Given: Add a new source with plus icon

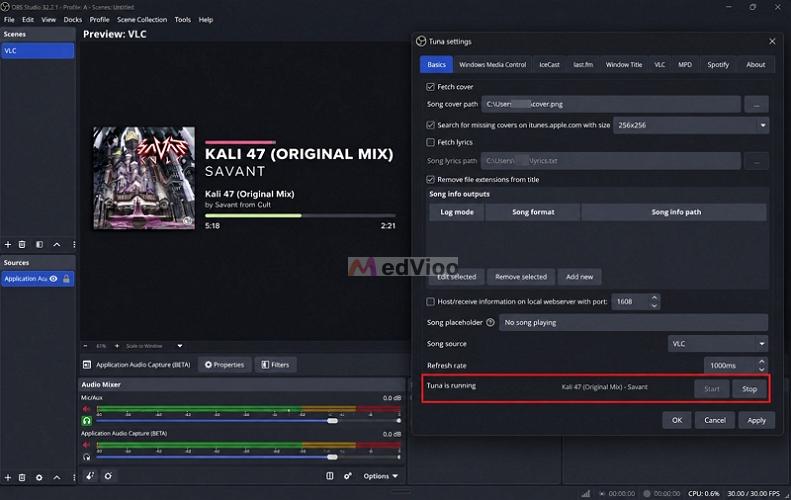Looking at the screenshot, I should [x=8, y=477].
